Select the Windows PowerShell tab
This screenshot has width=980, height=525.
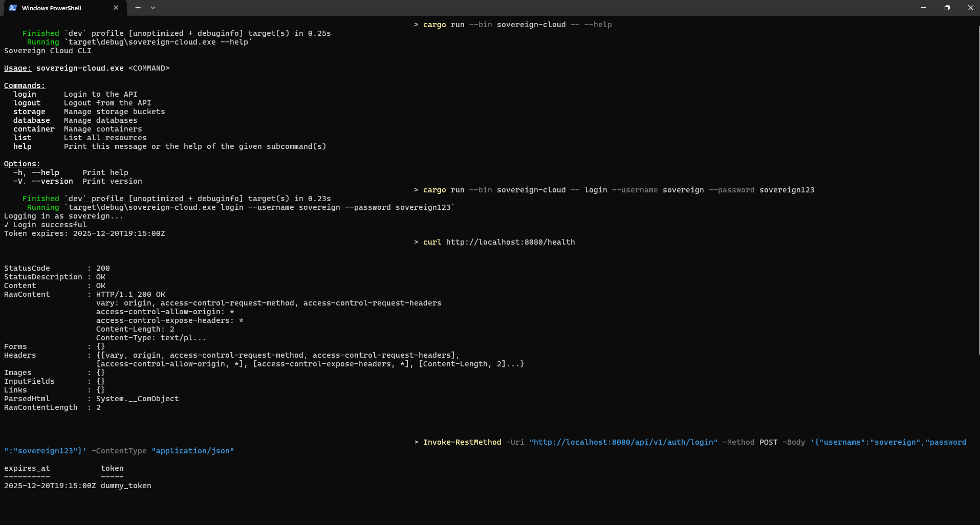[x=56, y=8]
